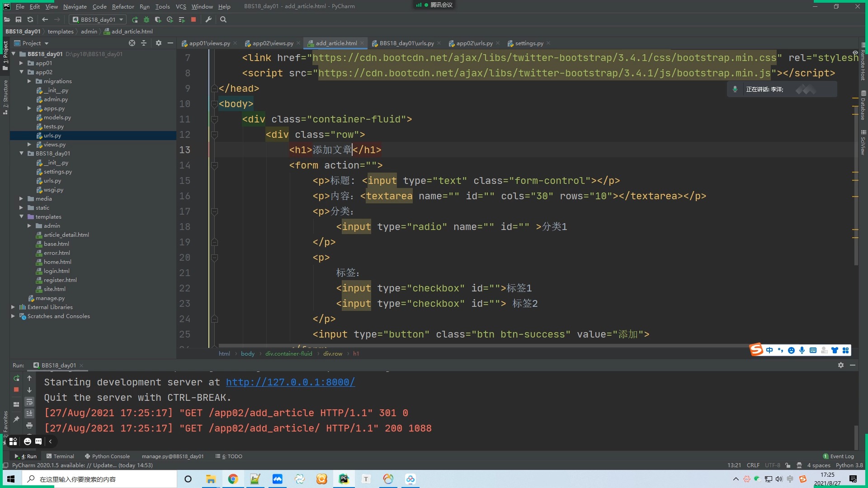Expand the app01 folder
The height and width of the screenshot is (488, 868).
21,63
